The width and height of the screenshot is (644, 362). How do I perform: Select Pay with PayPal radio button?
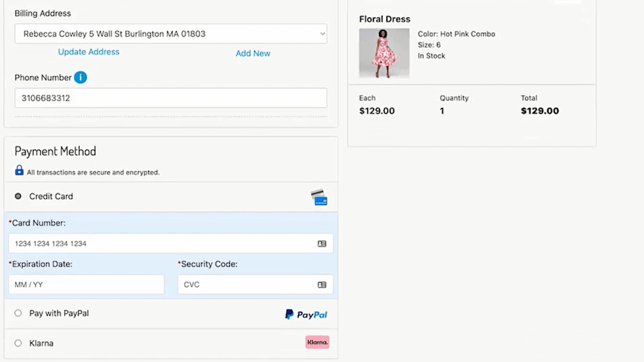pyautogui.click(x=18, y=313)
